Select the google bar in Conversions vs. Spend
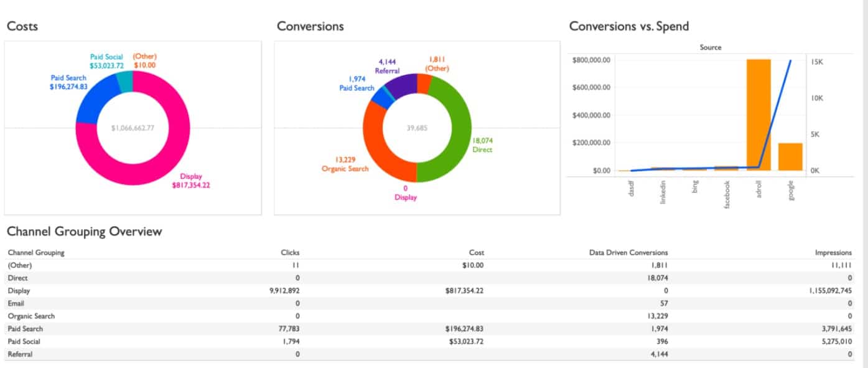 pyautogui.click(x=790, y=156)
